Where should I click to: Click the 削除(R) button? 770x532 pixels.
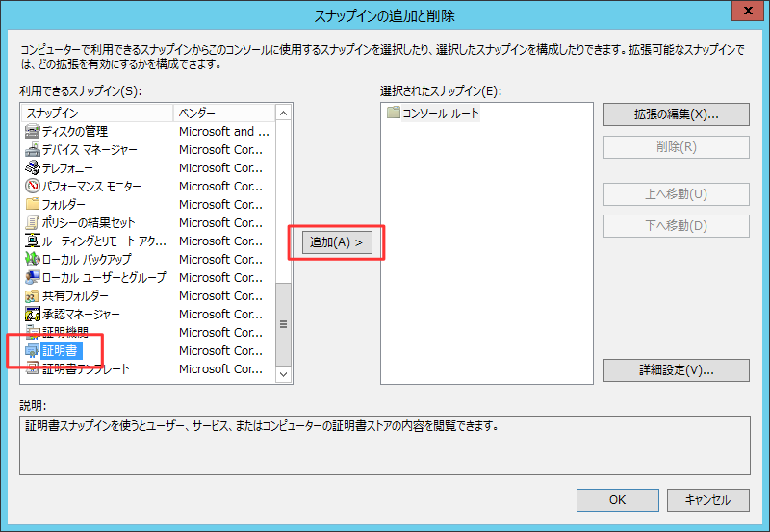[677, 147]
